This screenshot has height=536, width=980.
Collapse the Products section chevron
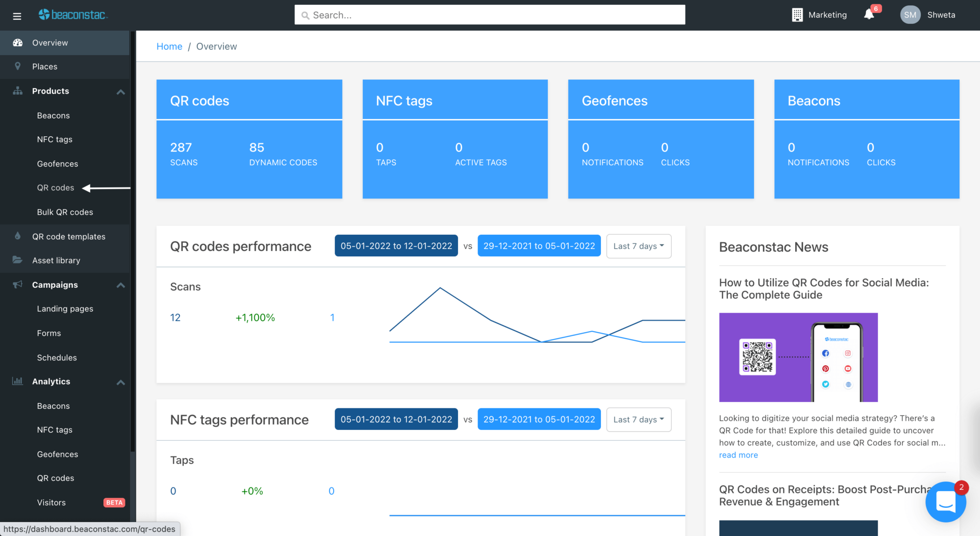click(x=121, y=91)
